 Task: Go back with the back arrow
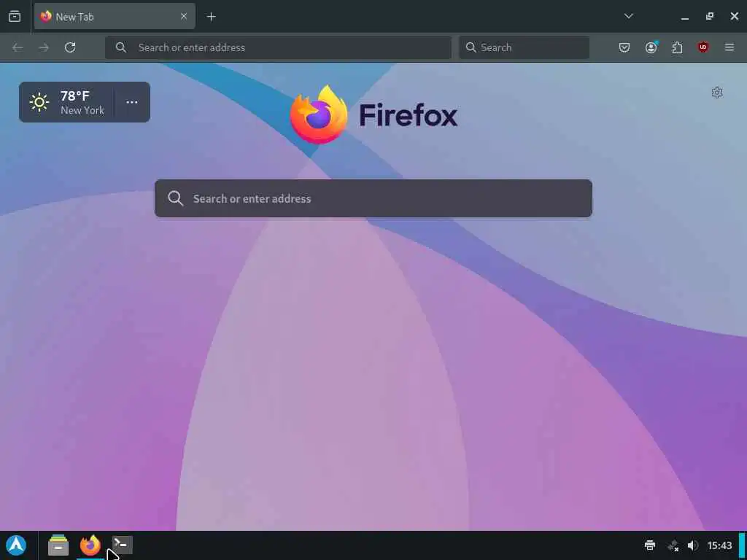coord(18,47)
